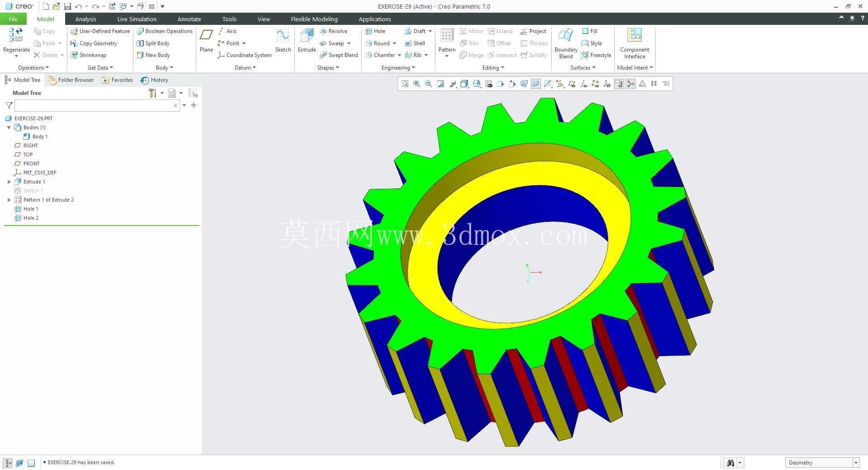Select the Shell tool
868x470 pixels.
tap(415, 43)
